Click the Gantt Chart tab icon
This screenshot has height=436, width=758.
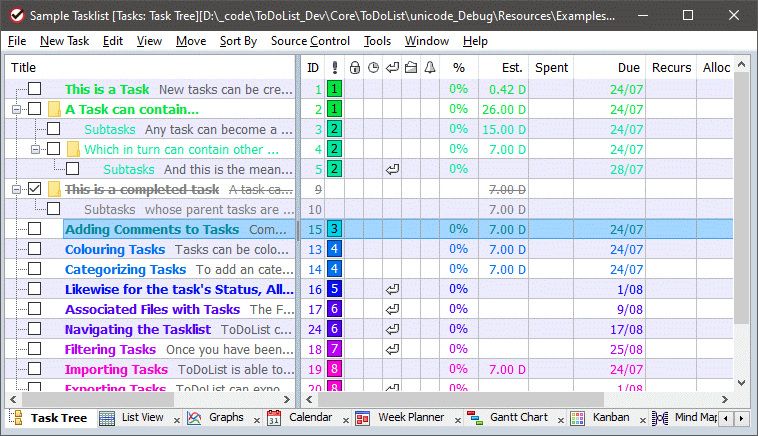coord(474,418)
